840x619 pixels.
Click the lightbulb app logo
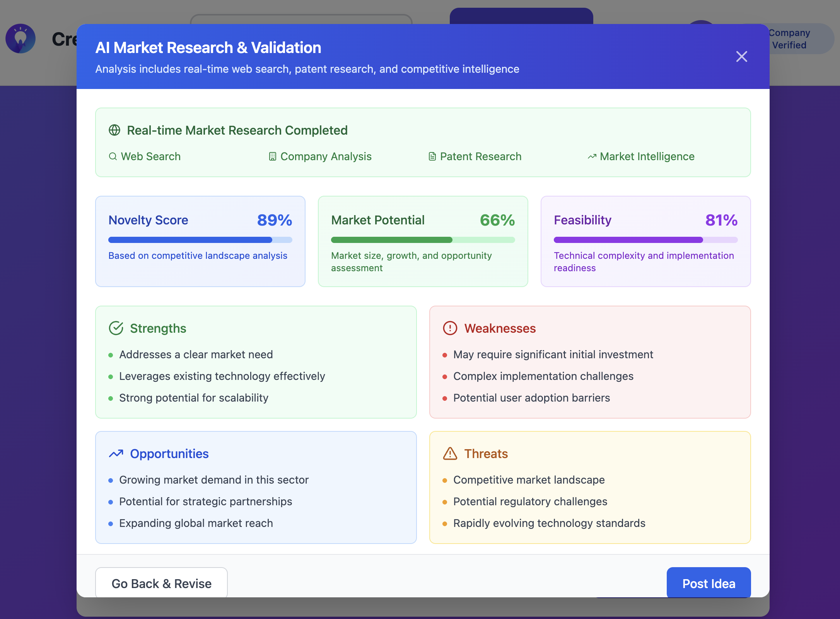(20, 38)
